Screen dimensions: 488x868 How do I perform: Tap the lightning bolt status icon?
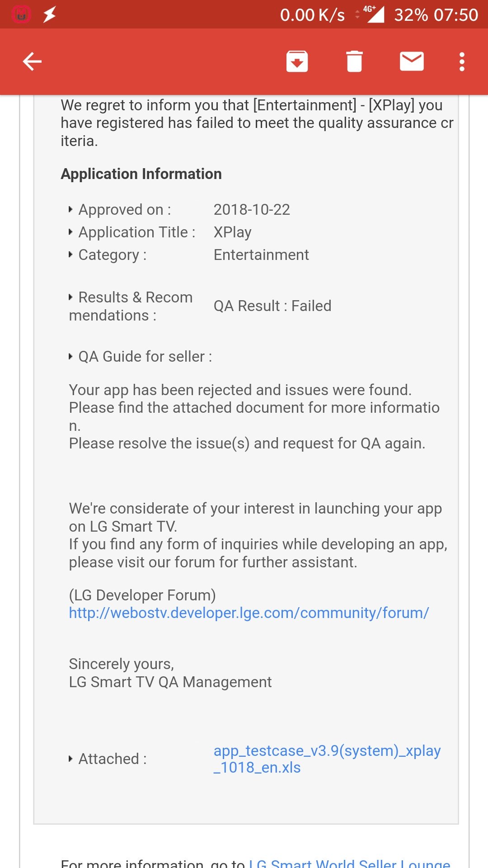pos(49,14)
